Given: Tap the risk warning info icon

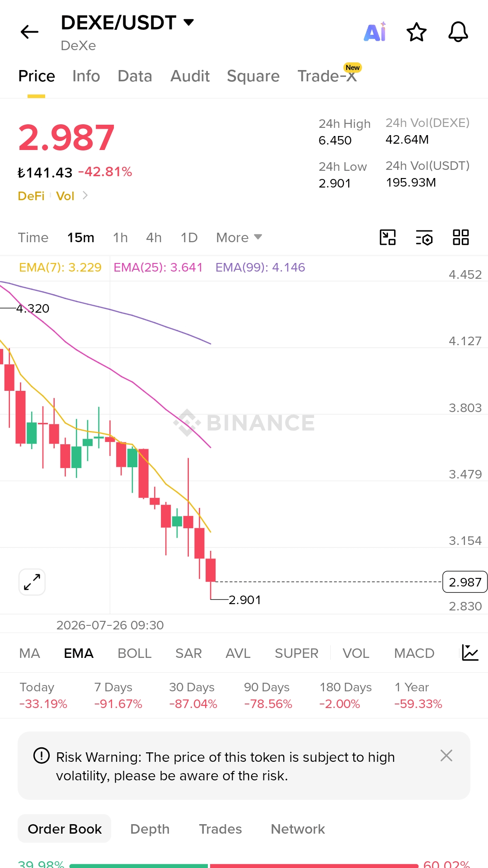Looking at the screenshot, I should [x=42, y=755].
